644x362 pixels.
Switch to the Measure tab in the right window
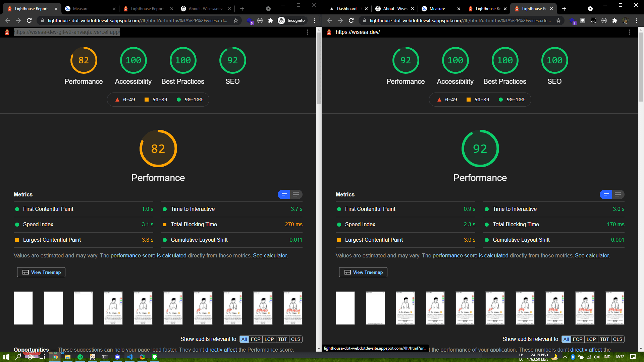coord(441,9)
